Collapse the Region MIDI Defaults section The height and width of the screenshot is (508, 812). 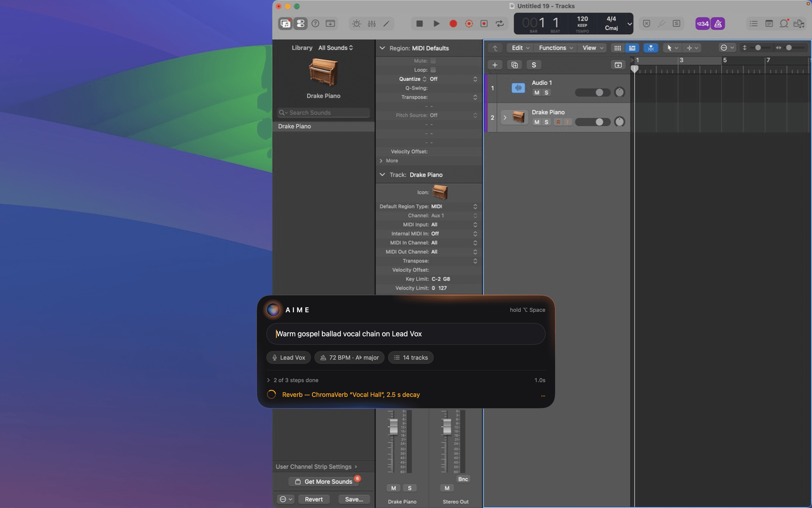click(x=382, y=48)
